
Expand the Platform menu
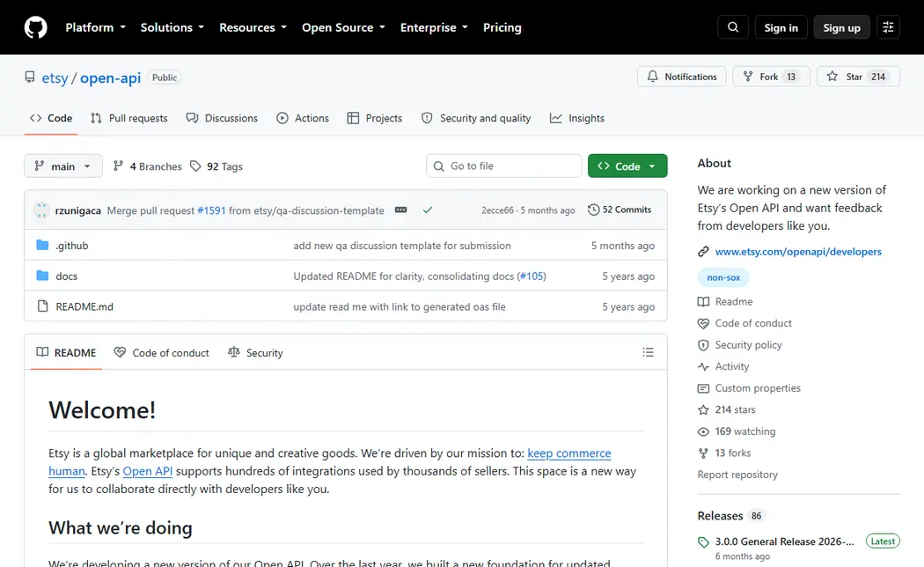95,27
